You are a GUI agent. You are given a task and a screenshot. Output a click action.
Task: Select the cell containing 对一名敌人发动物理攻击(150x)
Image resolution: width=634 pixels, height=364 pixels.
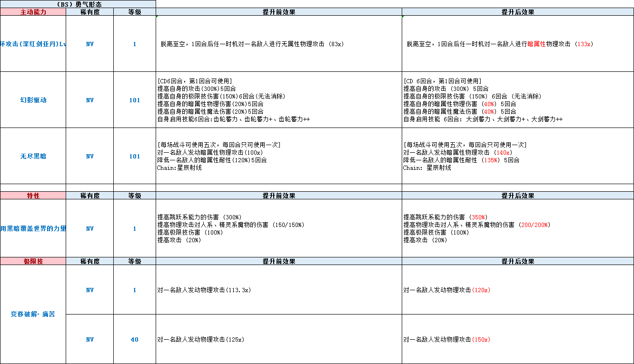click(518, 339)
